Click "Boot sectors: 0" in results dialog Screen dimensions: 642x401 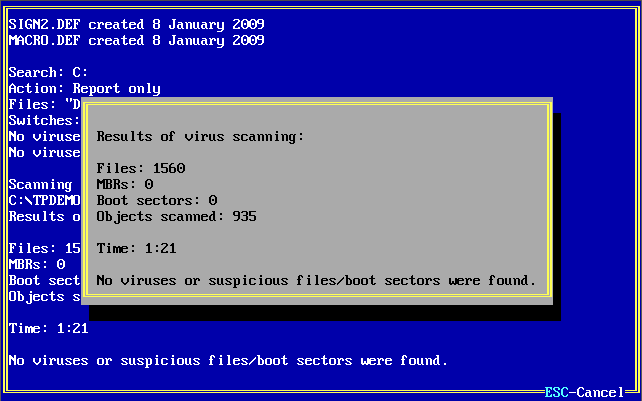156,200
